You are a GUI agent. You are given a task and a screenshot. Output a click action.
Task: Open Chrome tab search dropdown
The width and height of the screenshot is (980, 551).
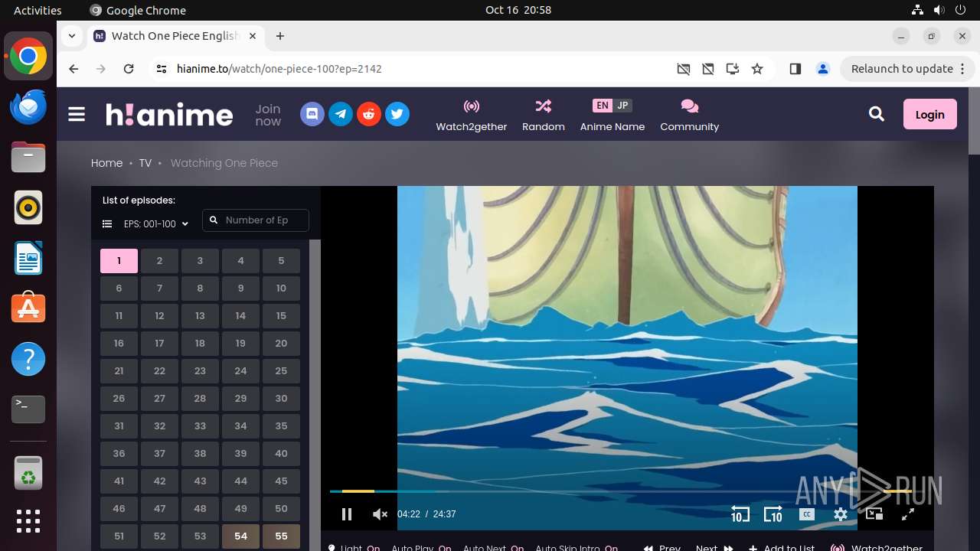pos(72,36)
